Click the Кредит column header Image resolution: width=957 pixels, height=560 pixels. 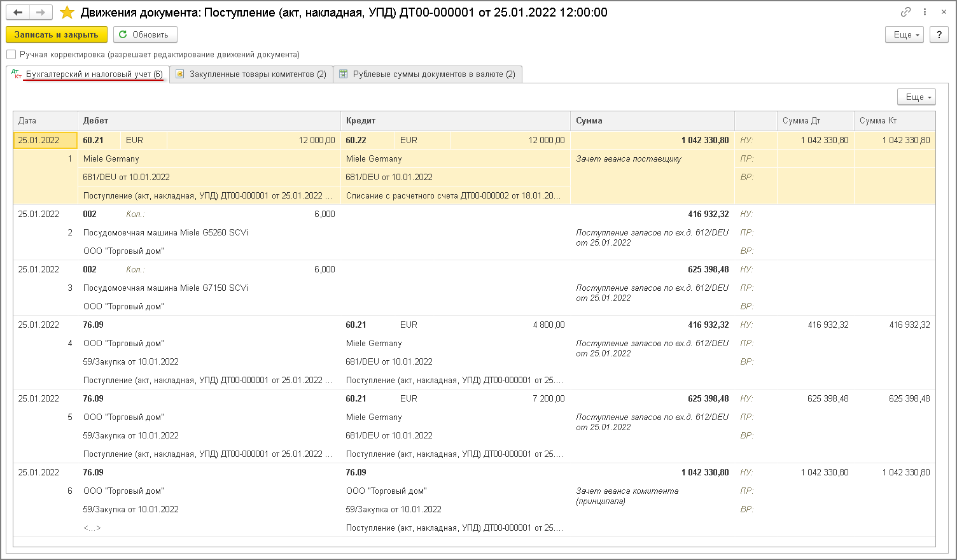point(456,120)
